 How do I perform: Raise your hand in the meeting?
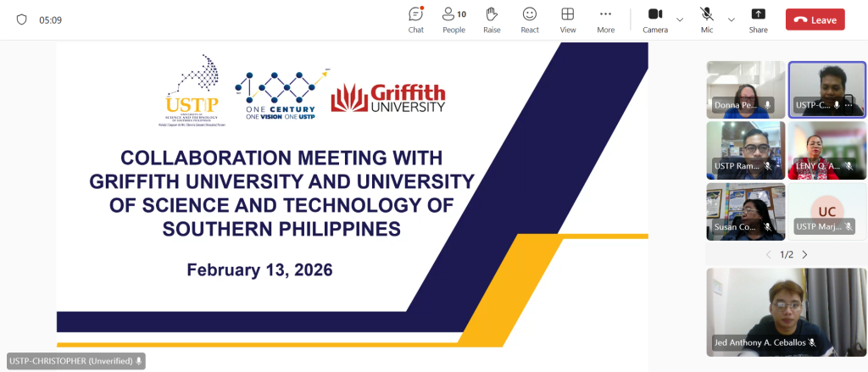coord(492,19)
